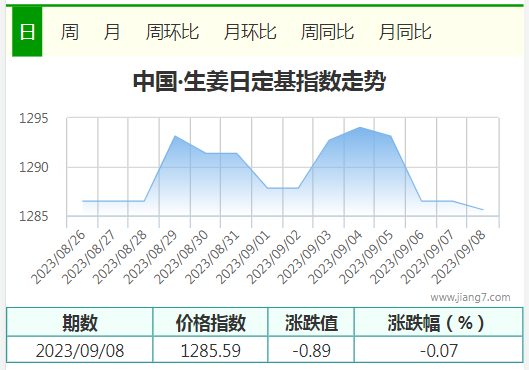Select the 日 daily tab
529x370 pixels.
tap(27, 32)
